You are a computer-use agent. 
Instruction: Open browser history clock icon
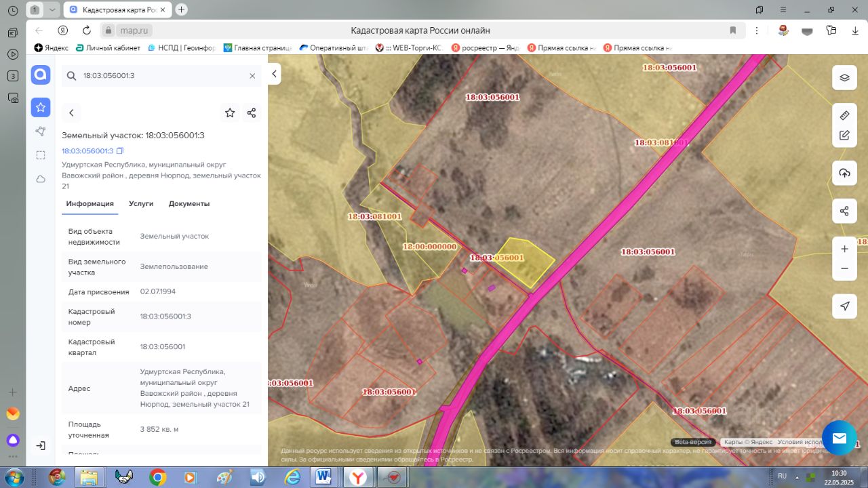tap(12, 10)
